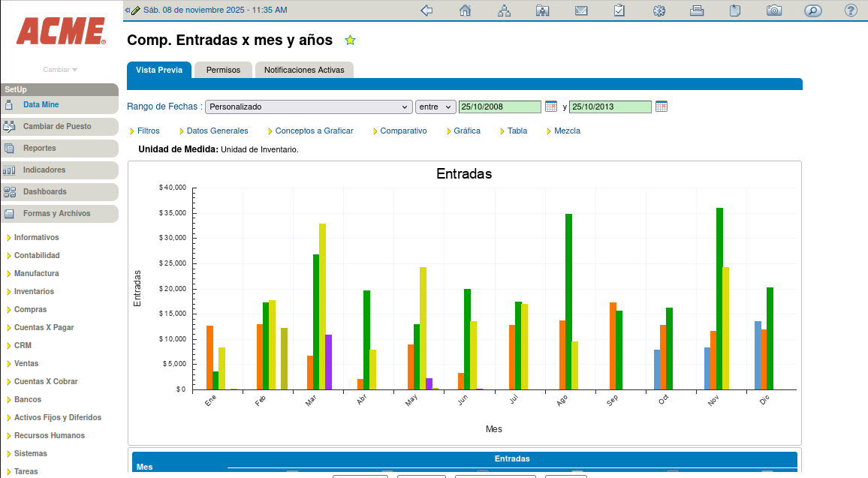Open the mail envelope icon

point(581,10)
